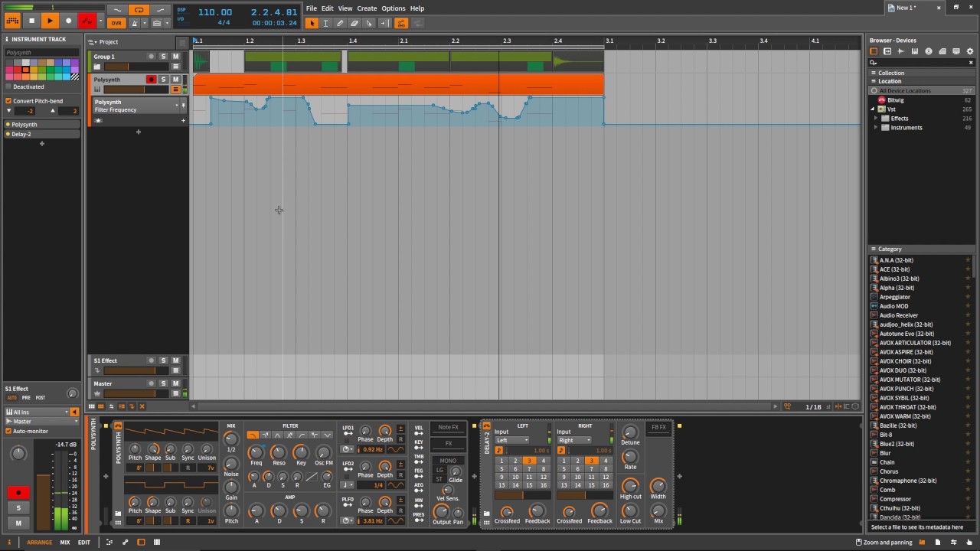Open the Options menu
The image size is (980, 551).
[x=393, y=8]
